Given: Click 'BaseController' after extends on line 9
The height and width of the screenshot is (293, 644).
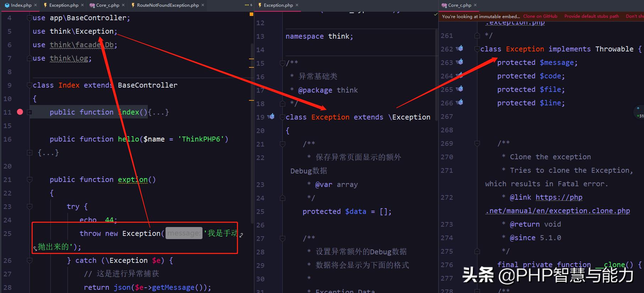Looking at the screenshot, I should click(x=147, y=85).
